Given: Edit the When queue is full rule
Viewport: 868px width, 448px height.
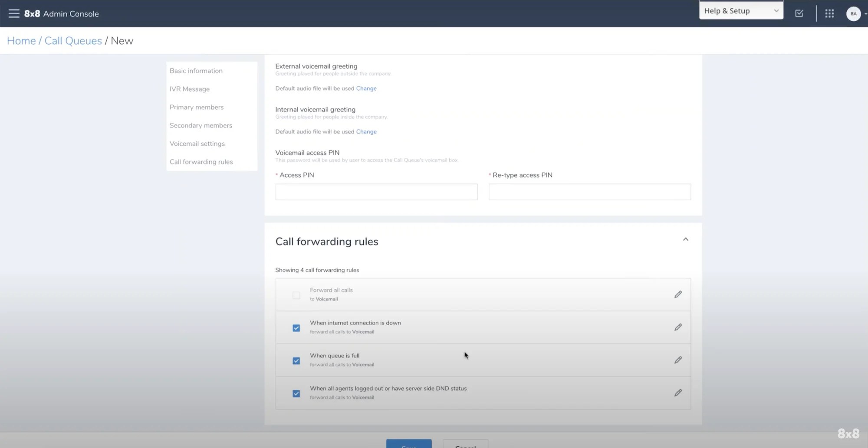Looking at the screenshot, I should pyautogui.click(x=678, y=360).
